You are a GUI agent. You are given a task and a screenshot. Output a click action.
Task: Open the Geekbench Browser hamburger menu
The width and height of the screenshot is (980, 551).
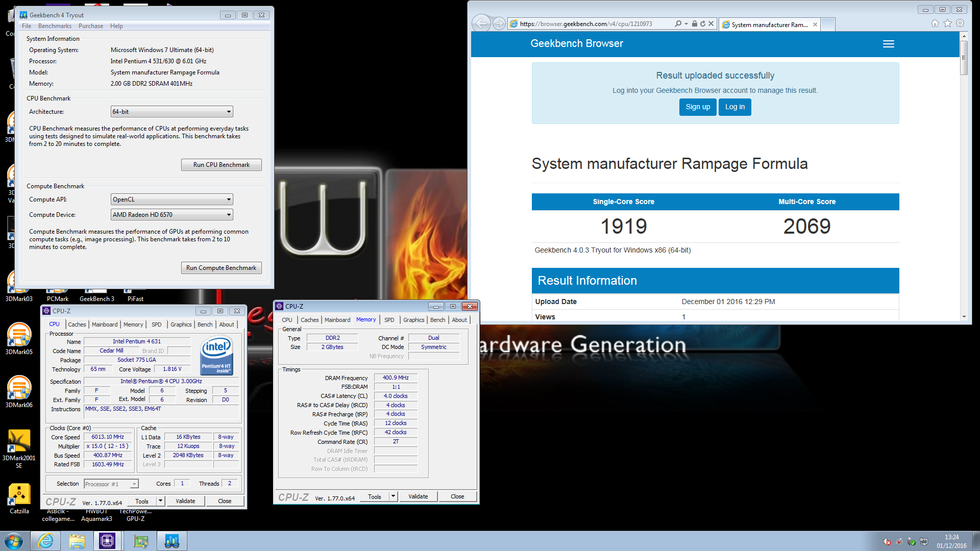point(889,44)
